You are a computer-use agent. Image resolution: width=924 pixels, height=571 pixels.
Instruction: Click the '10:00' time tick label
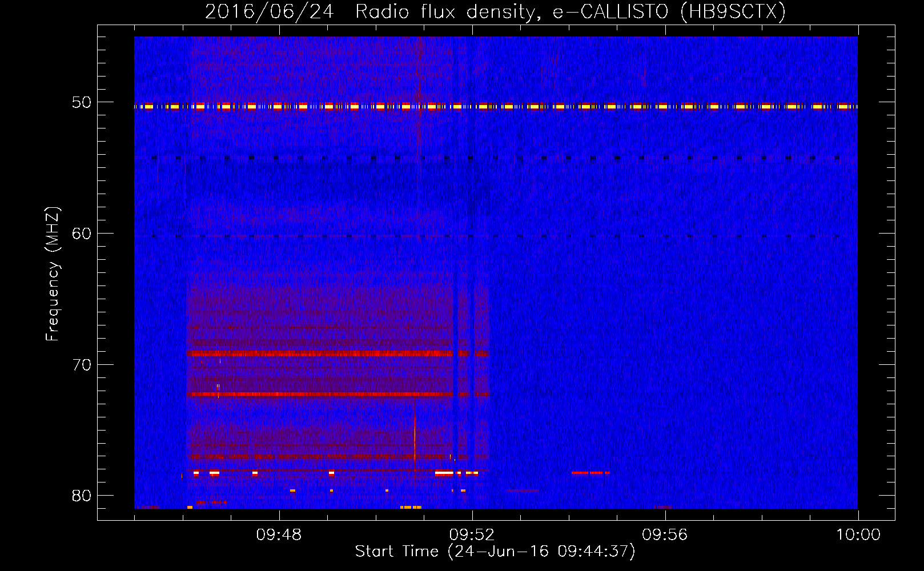858,535
